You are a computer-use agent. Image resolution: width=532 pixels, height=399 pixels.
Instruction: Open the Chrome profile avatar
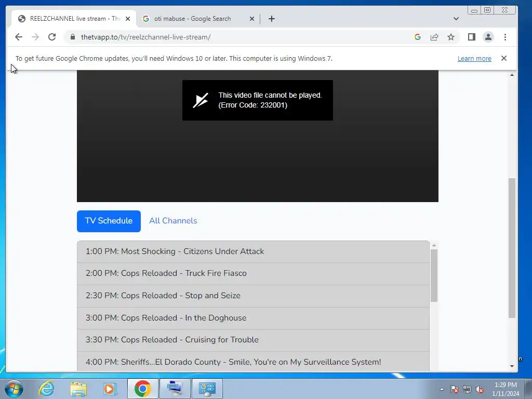tap(488, 37)
